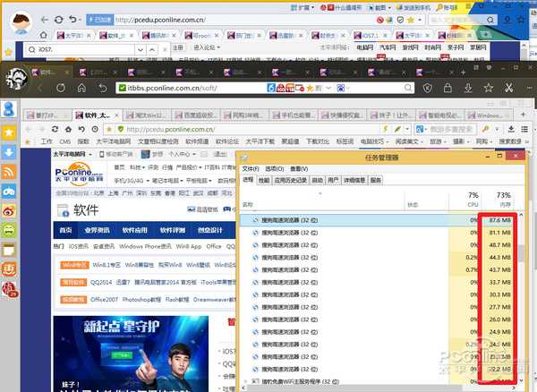
Task: Open the 文件(F) menu in Task Manager
Action: pyautogui.click(x=250, y=168)
